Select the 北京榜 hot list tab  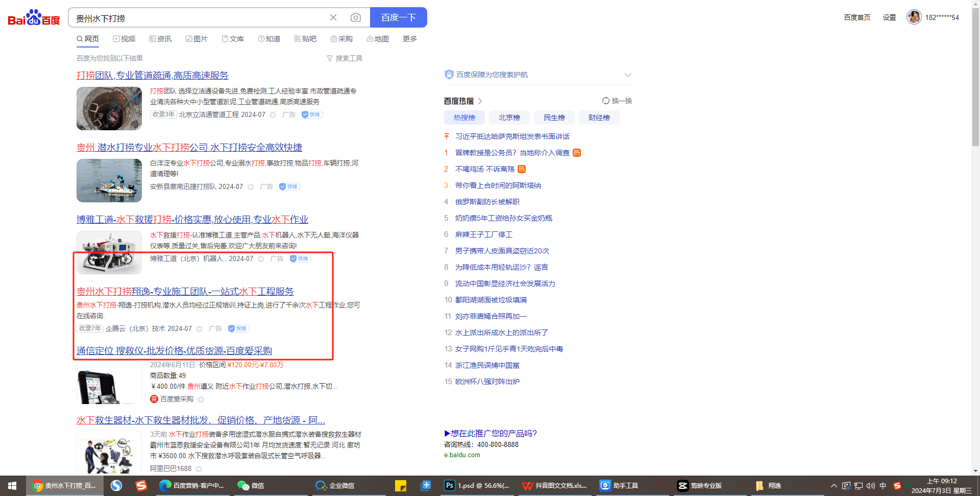pyautogui.click(x=509, y=117)
